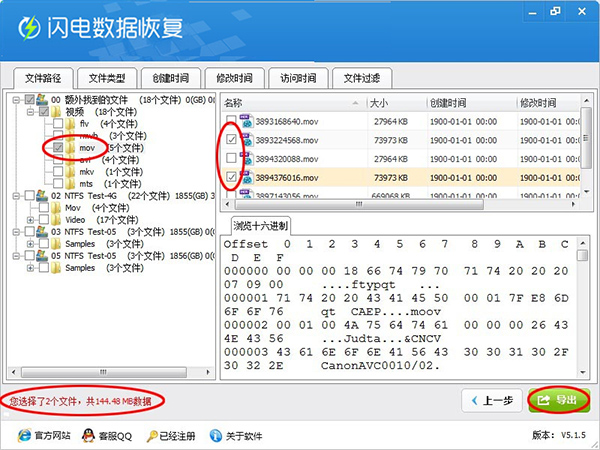Click the hex viewer scroll down arrow
The height and width of the screenshot is (450, 600).
click(583, 372)
